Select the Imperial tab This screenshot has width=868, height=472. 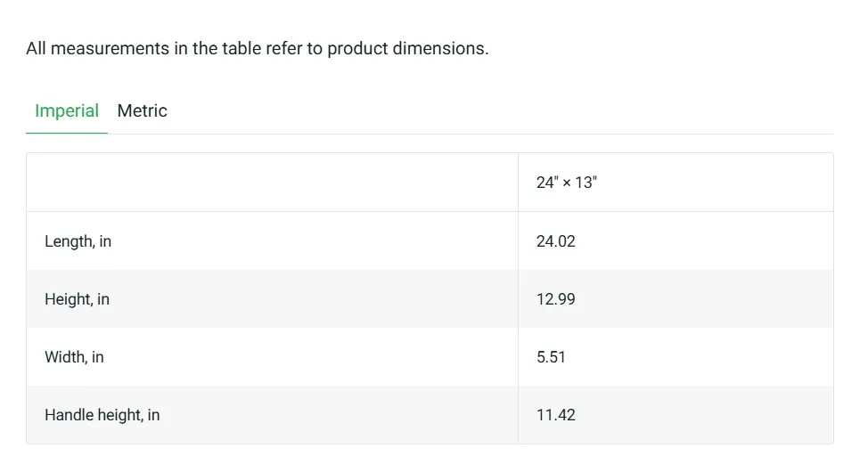[x=67, y=110]
